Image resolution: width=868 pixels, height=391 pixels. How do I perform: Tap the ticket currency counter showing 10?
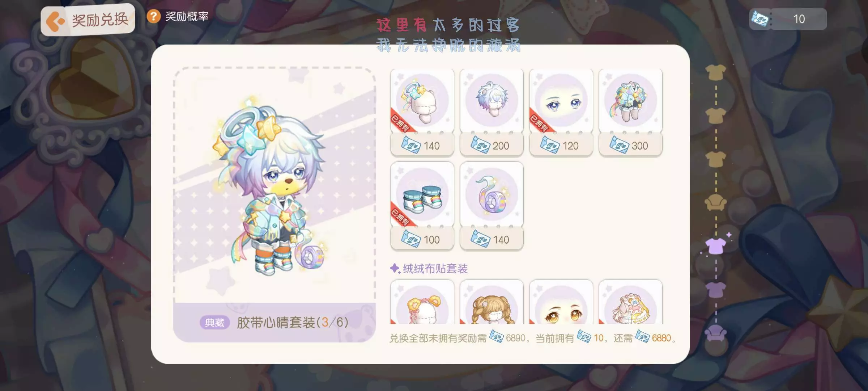click(x=788, y=19)
